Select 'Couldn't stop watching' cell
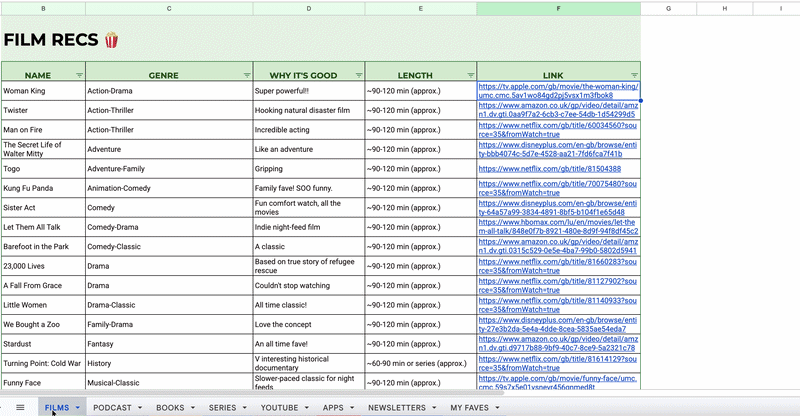 [x=309, y=285]
